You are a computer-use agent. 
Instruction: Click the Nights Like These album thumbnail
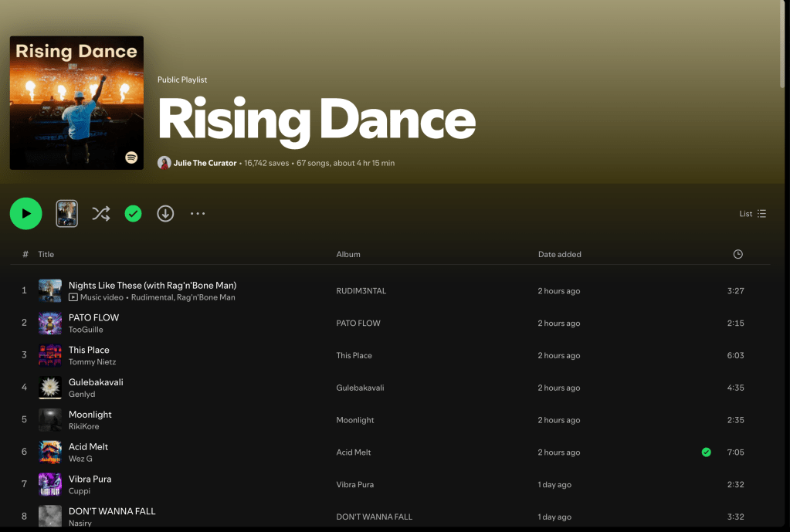click(x=50, y=290)
